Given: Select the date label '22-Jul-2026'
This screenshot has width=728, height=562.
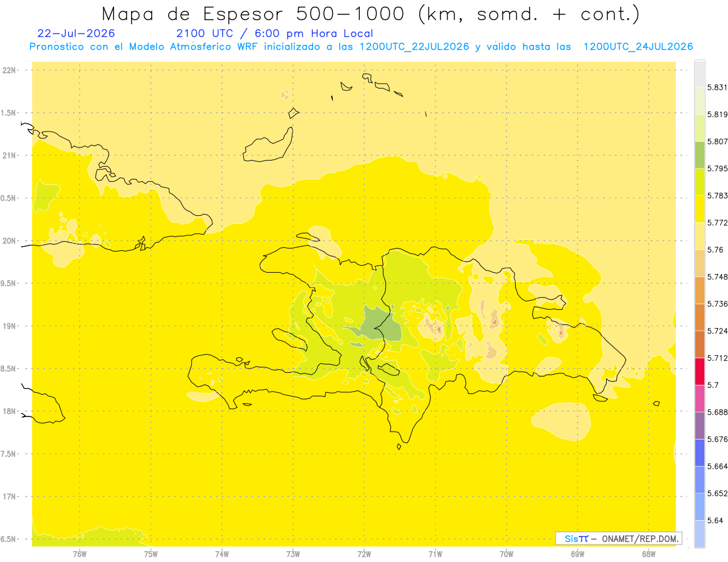Looking at the screenshot, I should coord(76,33).
